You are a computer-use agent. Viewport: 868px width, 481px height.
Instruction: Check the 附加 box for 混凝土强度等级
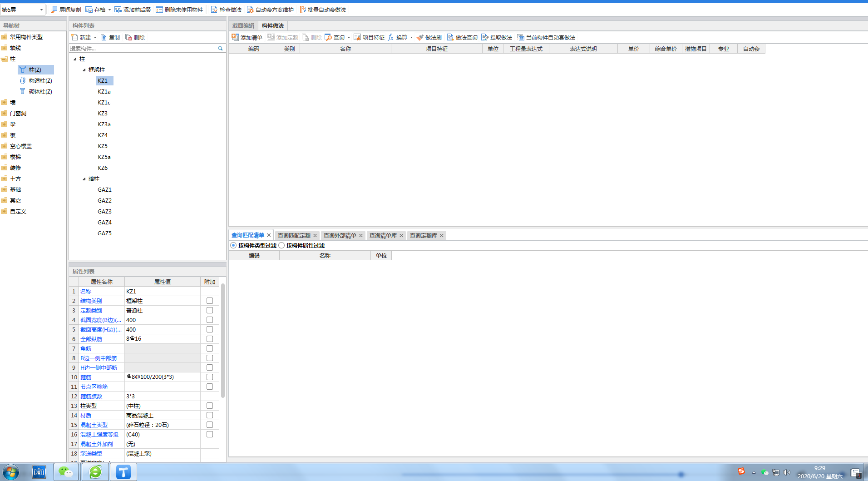click(x=210, y=434)
